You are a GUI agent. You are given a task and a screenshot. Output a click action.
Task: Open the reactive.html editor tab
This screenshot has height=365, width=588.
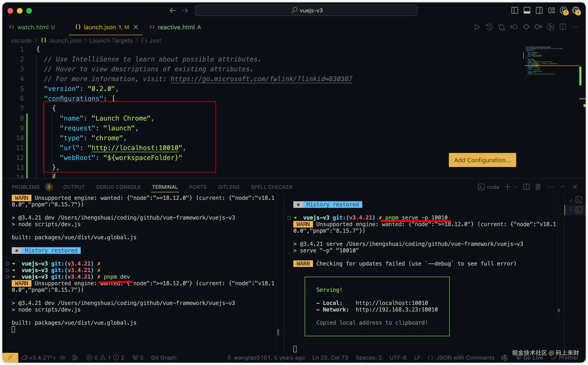pyautogui.click(x=176, y=27)
